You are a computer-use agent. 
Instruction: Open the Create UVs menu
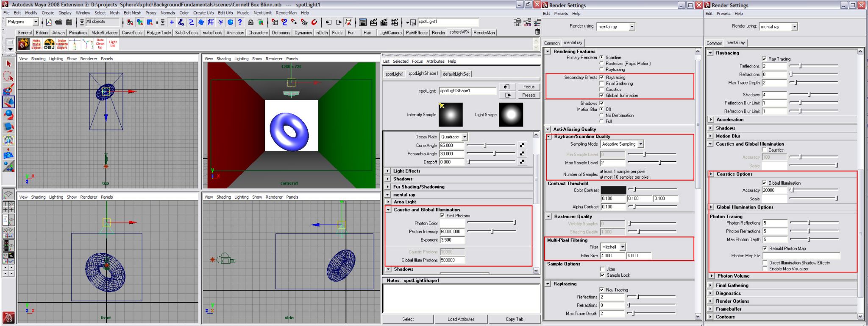point(203,13)
